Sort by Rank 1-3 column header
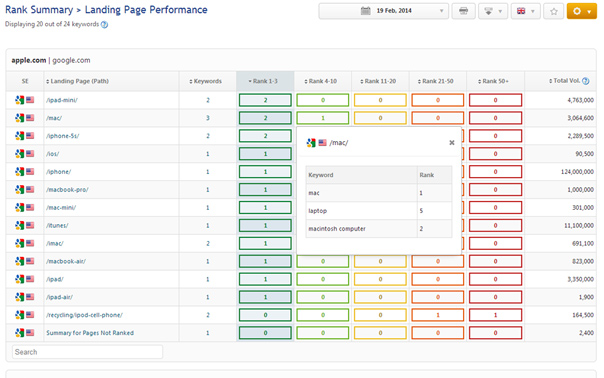The width and height of the screenshot is (604, 378). tap(263, 81)
